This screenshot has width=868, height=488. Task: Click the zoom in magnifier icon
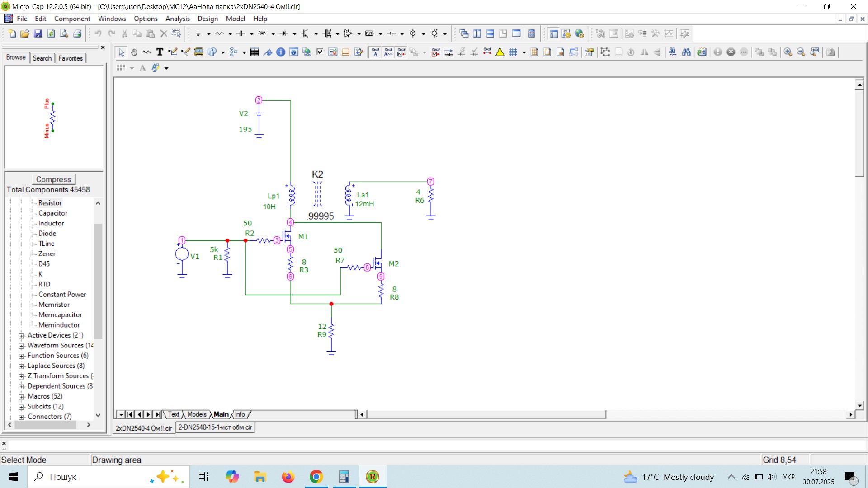(788, 52)
